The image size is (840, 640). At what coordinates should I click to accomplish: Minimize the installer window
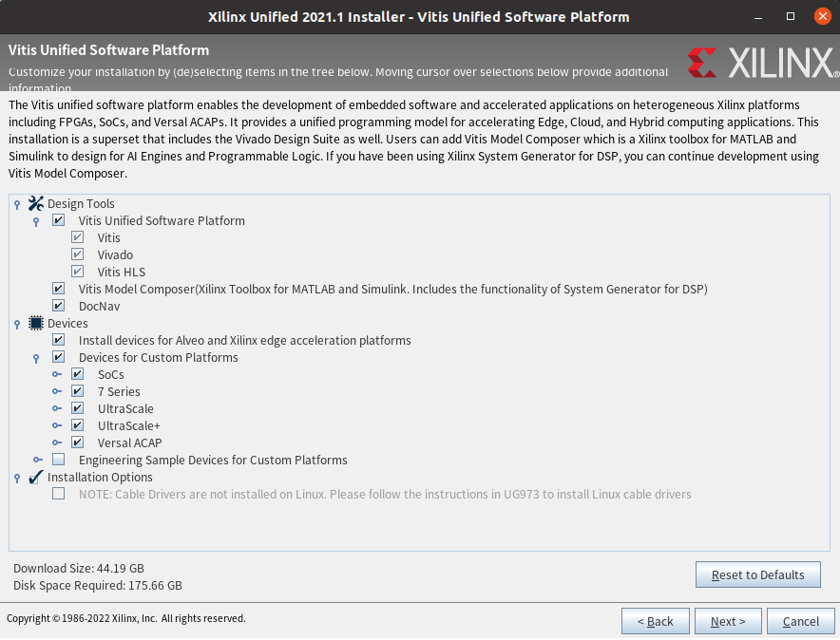pos(758,17)
